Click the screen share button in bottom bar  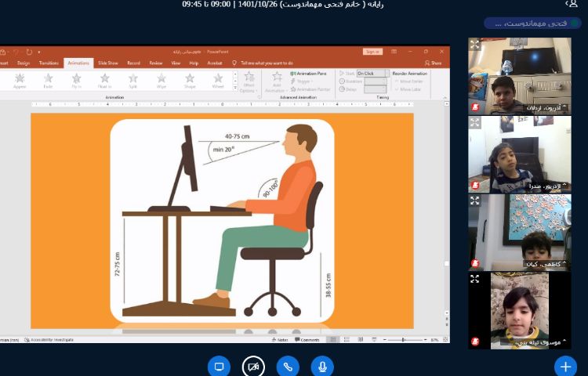[x=219, y=367]
